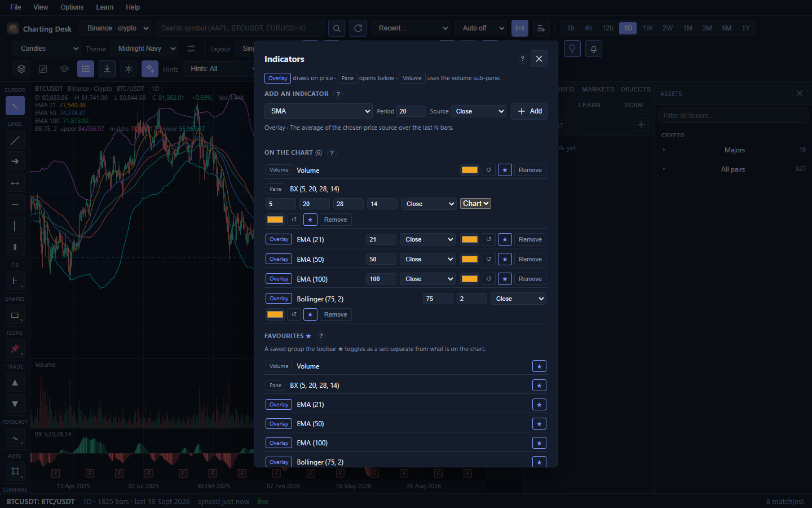Image resolution: width=812 pixels, height=508 pixels.
Task: Open the EMA (100) color swatch
Action: [470, 279]
